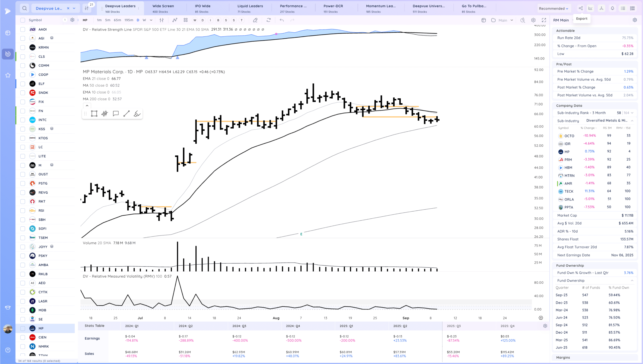Check the SNDK row checkbox
Screen dimensions: 643x364
23,93
